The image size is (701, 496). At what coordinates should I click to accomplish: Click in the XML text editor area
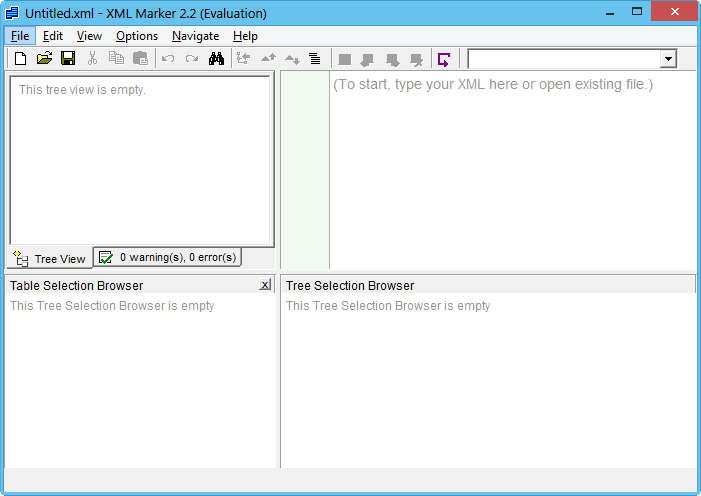(x=513, y=170)
